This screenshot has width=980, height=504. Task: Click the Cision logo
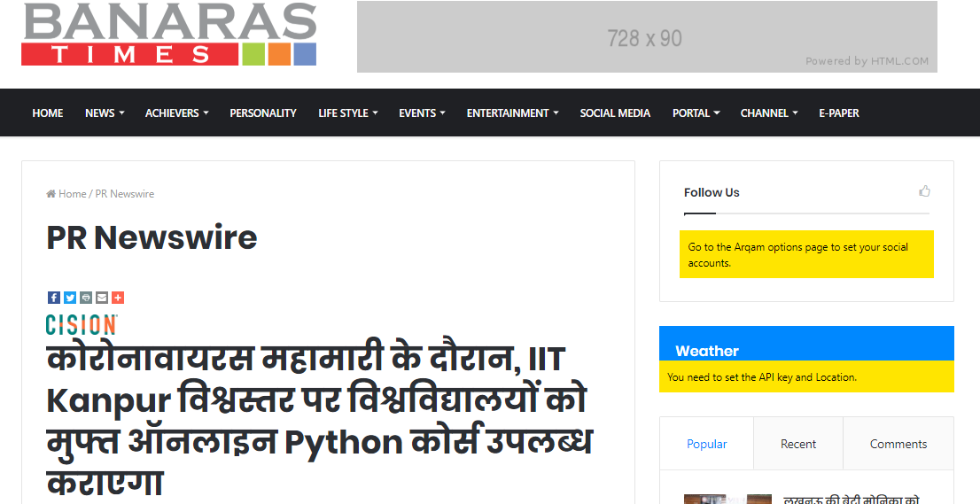point(82,324)
